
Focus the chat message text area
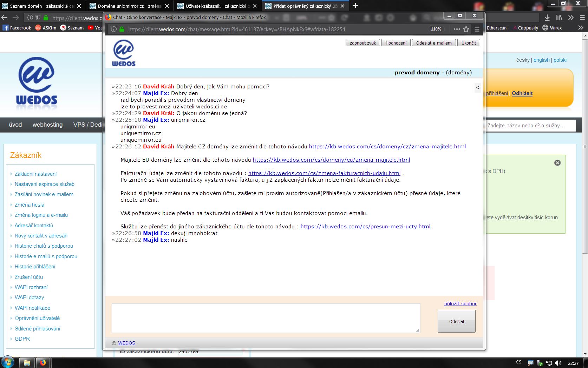(x=266, y=318)
